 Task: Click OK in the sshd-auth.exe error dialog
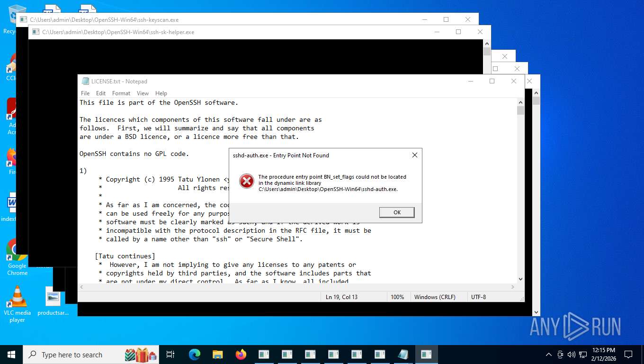[x=397, y=212]
